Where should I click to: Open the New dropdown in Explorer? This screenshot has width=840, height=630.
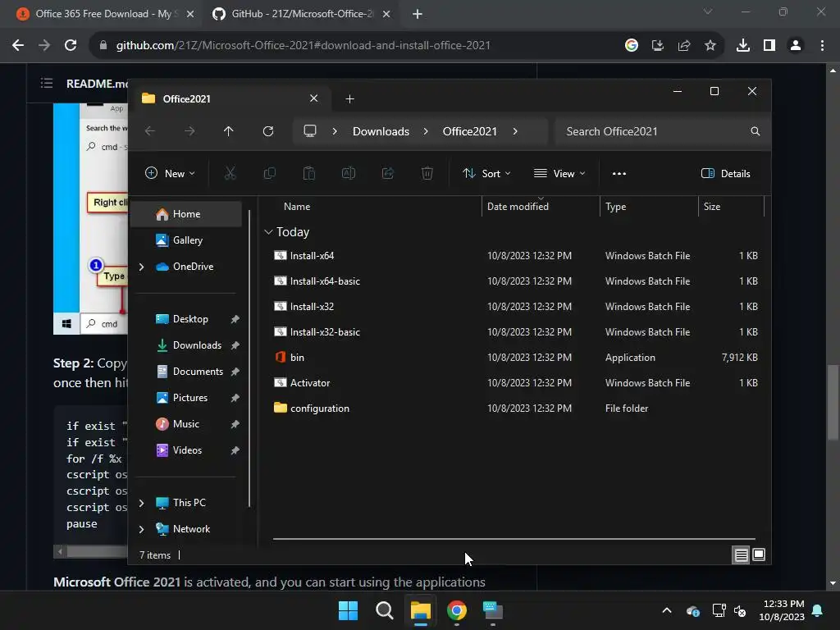coord(170,174)
